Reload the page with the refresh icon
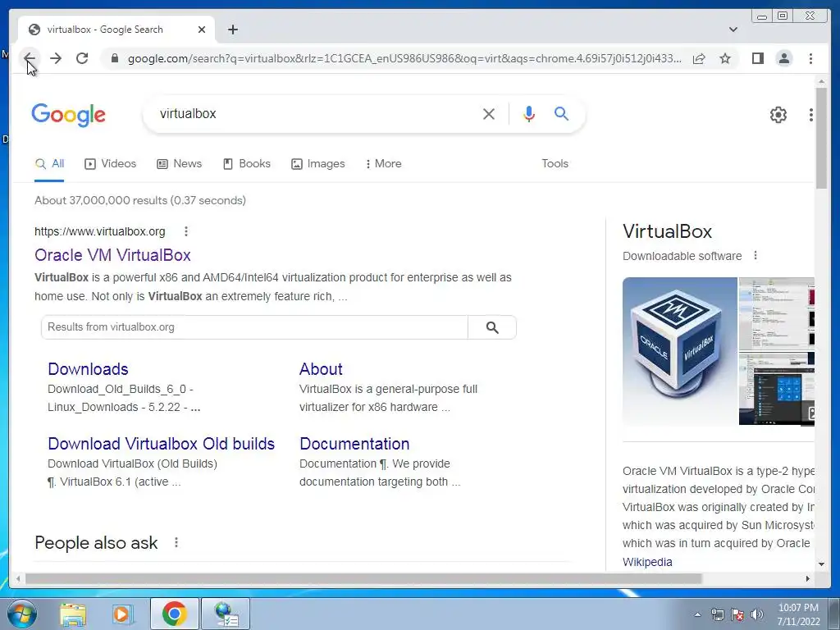840x630 pixels. click(x=82, y=58)
